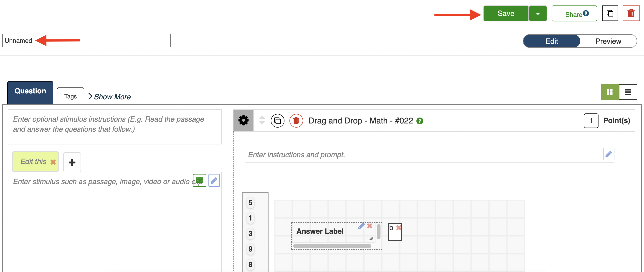644x272 pixels.
Task: Switch to list layout view
Action: click(628, 92)
